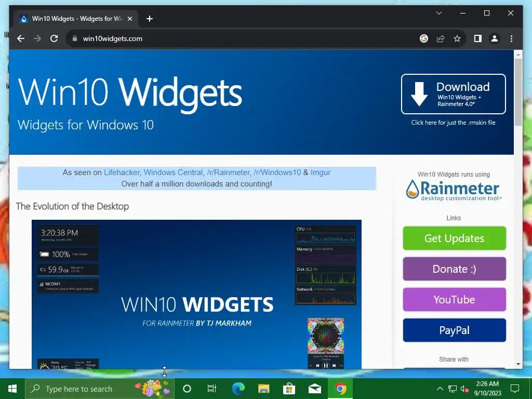
Task: Show hidden tray icons chevron
Action: tap(440, 389)
